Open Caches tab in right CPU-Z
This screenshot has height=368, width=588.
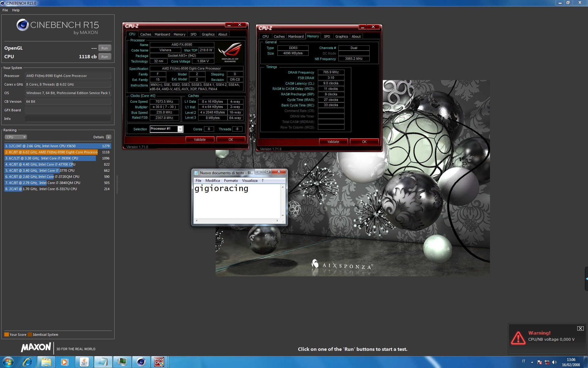click(279, 36)
